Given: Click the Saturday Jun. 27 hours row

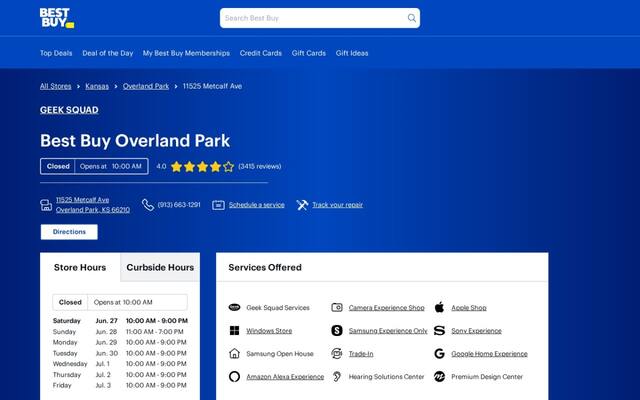Looking at the screenshot, I should coord(120,321).
